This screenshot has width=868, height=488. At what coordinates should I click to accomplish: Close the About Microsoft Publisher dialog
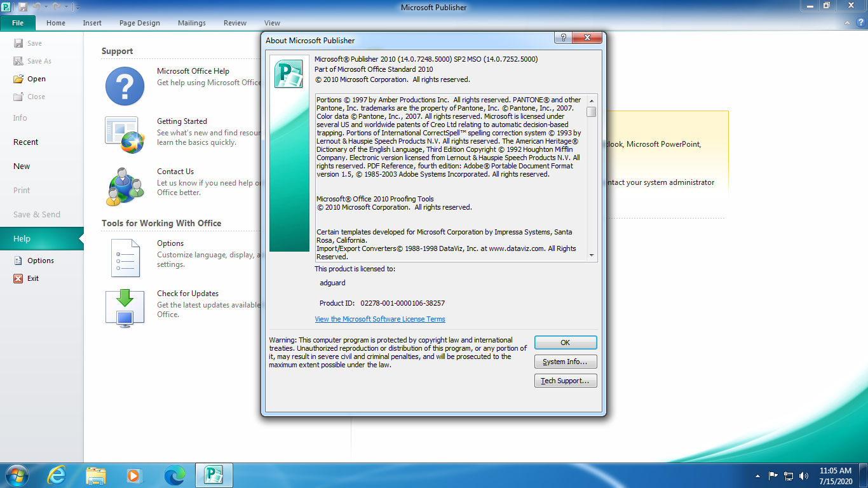coord(588,38)
